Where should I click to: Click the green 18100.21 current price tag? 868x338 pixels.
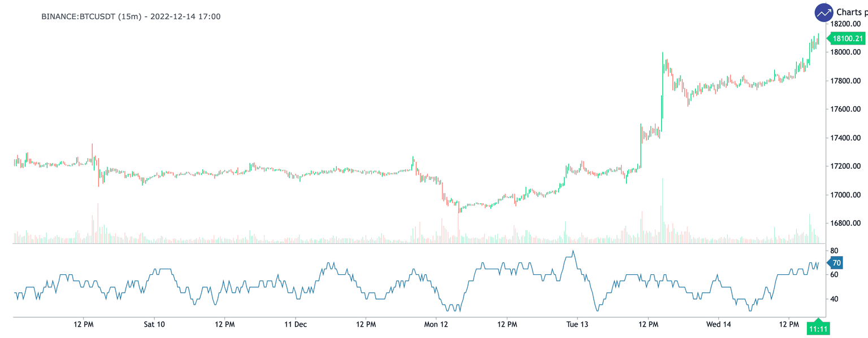click(847, 38)
